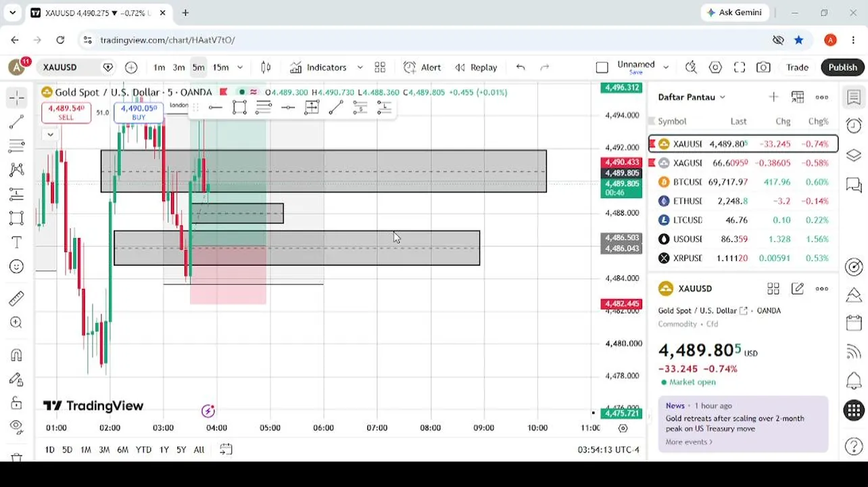Expand favorite indicators dropdown arrow

pos(360,67)
